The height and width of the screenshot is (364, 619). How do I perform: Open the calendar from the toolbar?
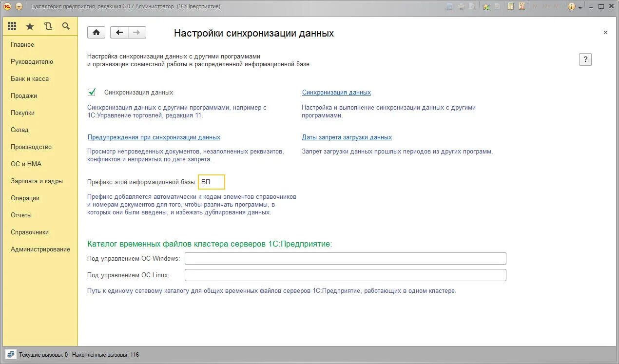[522, 6]
